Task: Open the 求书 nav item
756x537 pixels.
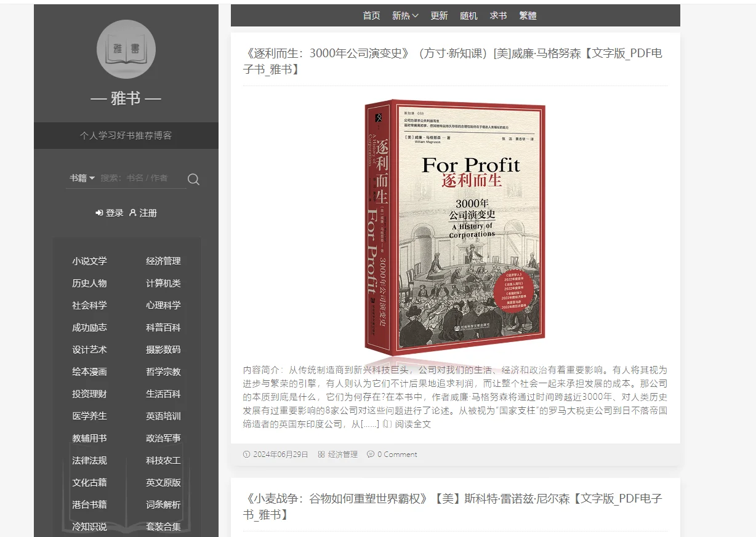Action: click(x=498, y=16)
